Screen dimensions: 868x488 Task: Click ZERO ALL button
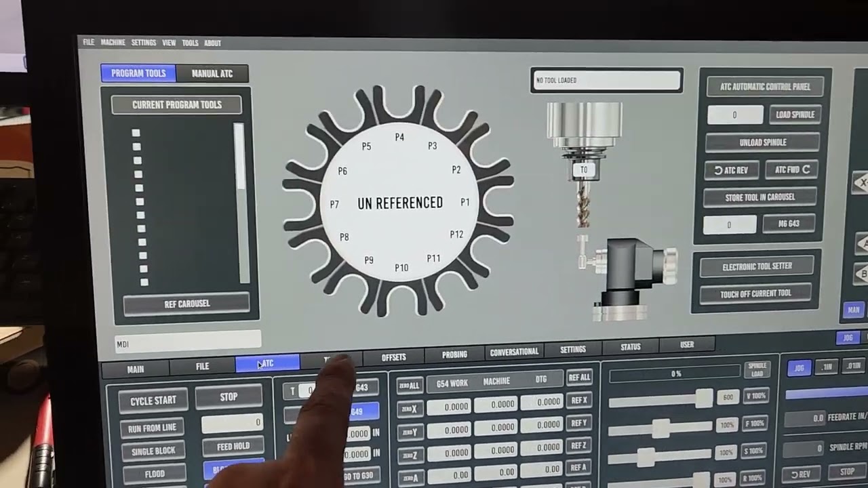409,385
